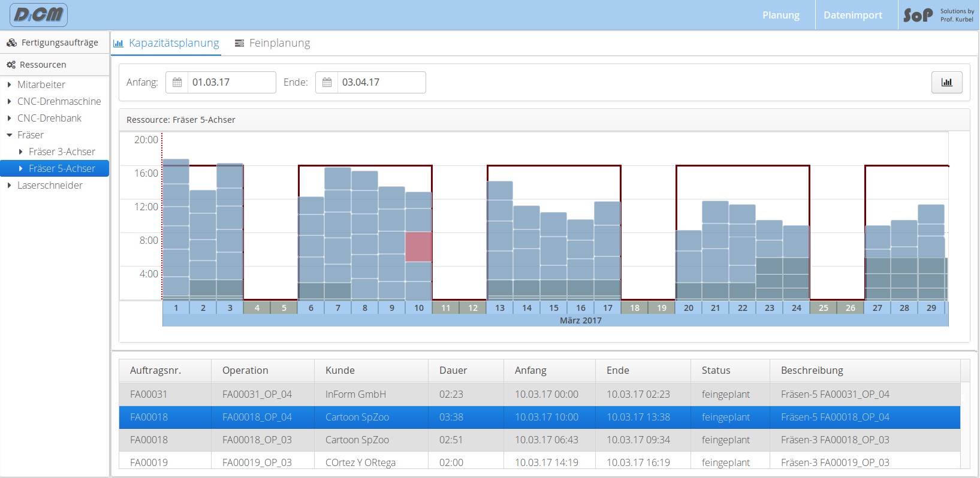Click the SoP Prof. Kurbel logo

pyautogui.click(x=939, y=15)
